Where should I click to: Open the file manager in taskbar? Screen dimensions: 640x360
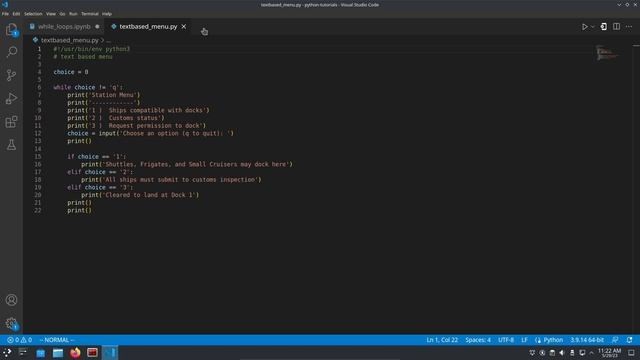(58, 353)
